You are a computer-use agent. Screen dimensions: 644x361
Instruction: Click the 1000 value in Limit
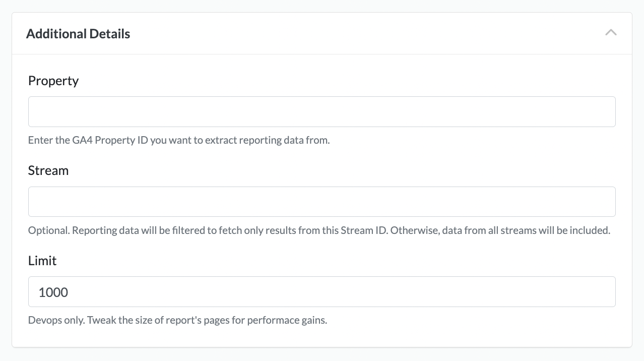tap(53, 292)
